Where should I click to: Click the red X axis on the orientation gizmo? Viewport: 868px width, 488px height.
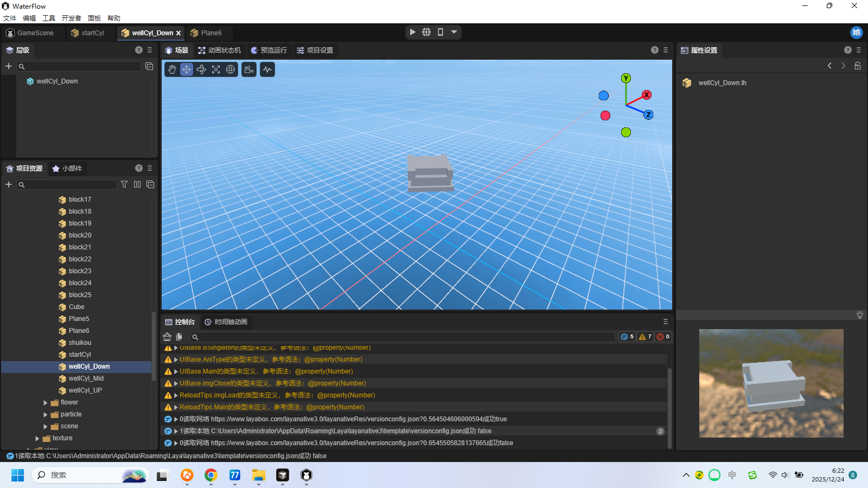point(646,95)
